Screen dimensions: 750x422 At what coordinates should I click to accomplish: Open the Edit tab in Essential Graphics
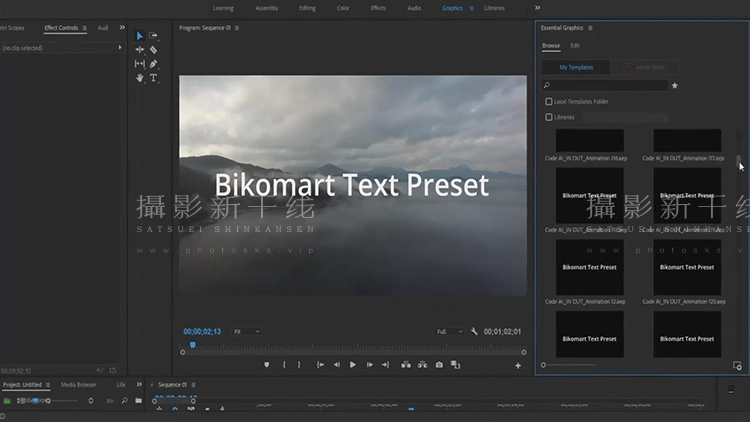575,45
